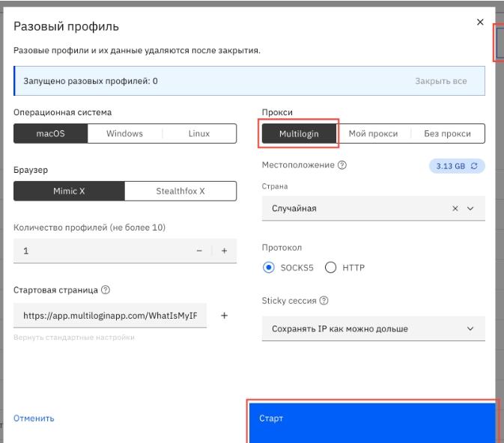504x443 pixels.
Task: Clear the Случайная country selection
Action: (455, 208)
